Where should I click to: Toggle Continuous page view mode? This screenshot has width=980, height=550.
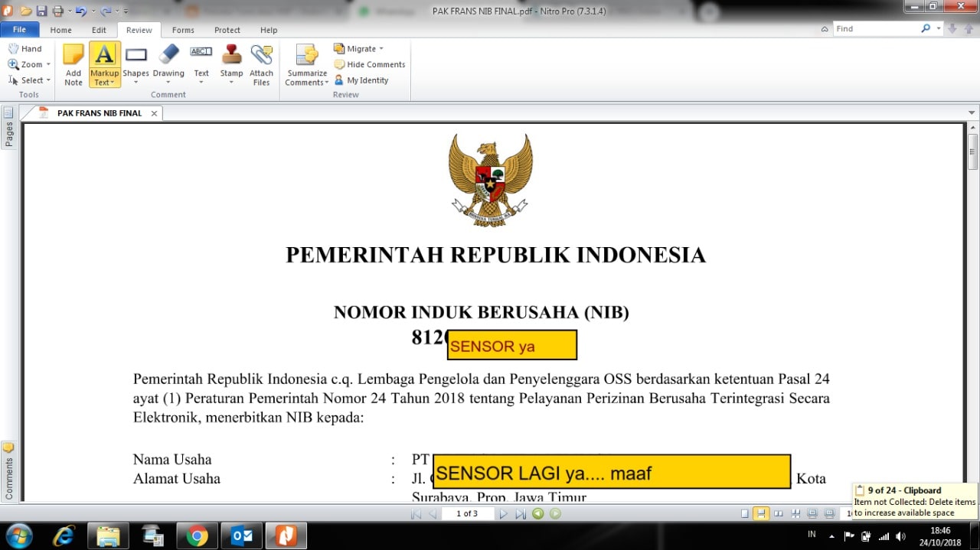pyautogui.click(x=760, y=514)
